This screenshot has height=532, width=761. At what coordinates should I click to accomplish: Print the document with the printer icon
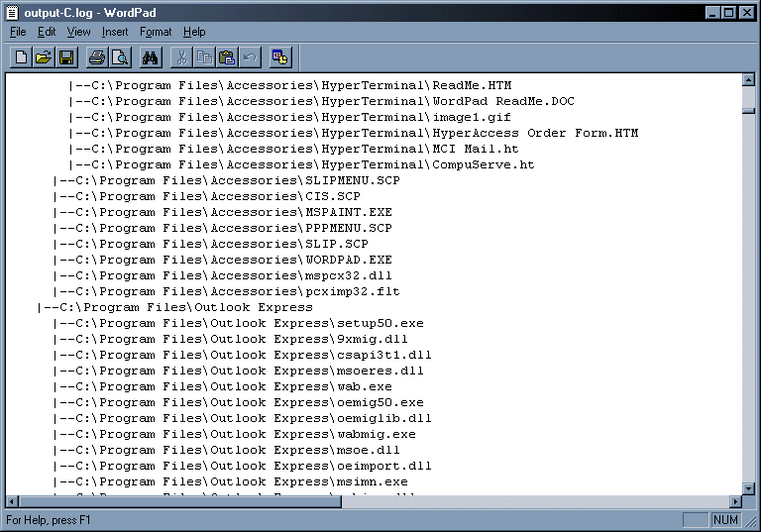click(97, 57)
